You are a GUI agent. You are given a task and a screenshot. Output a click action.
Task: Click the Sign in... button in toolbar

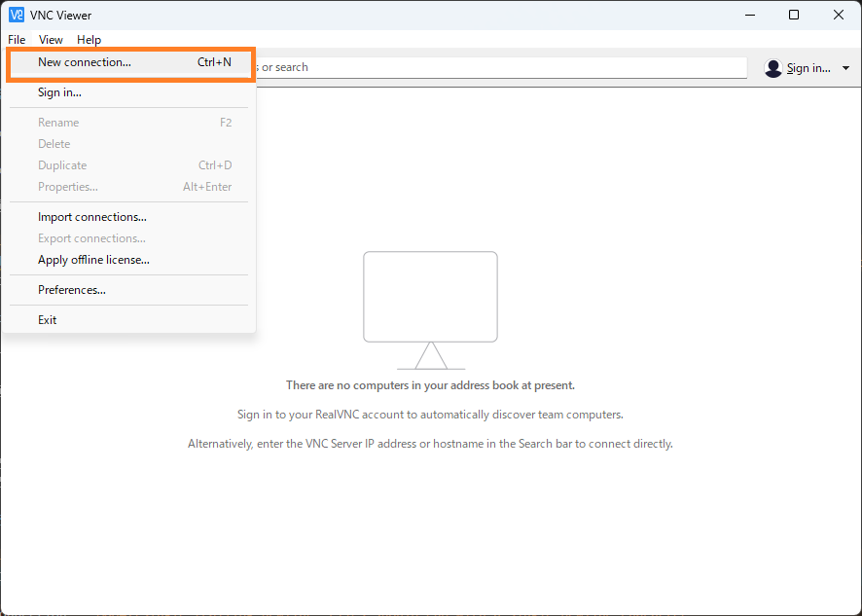(x=808, y=68)
